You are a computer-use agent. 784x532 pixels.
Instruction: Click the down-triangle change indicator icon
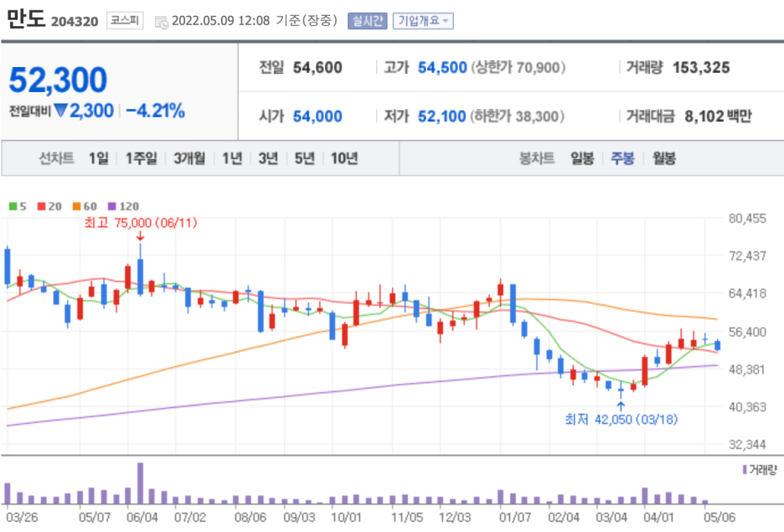(60, 111)
